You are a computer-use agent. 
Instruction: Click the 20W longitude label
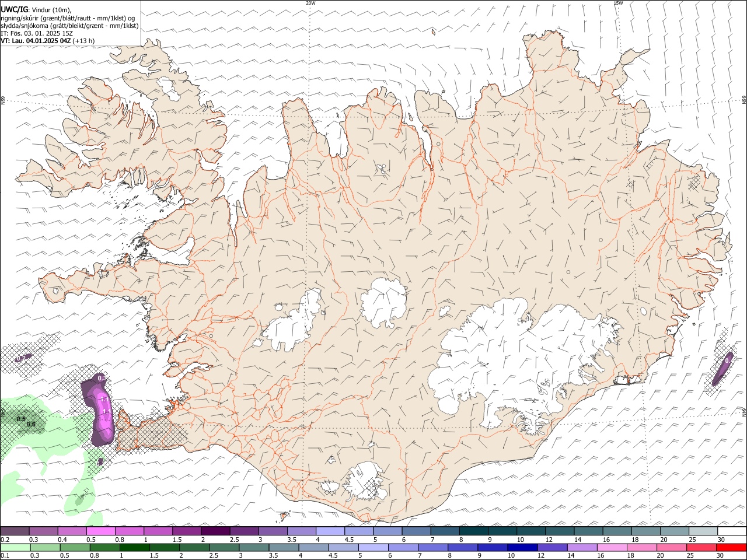click(310, 3)
